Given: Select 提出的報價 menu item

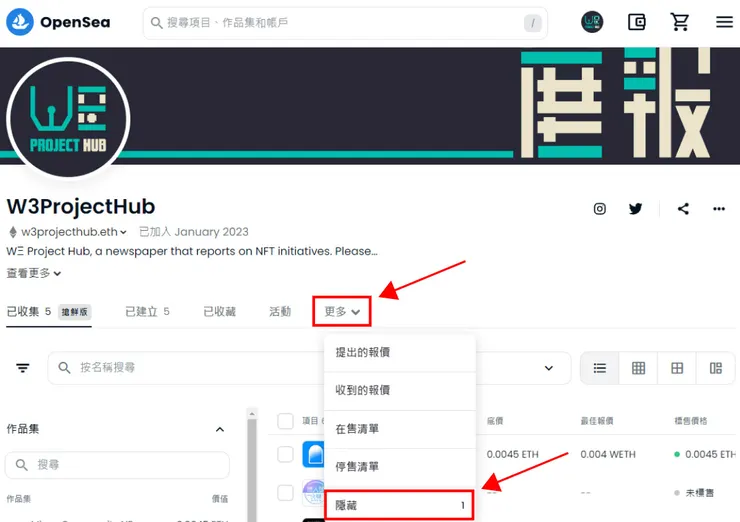Looking at the screenshot, I should 400,353.
